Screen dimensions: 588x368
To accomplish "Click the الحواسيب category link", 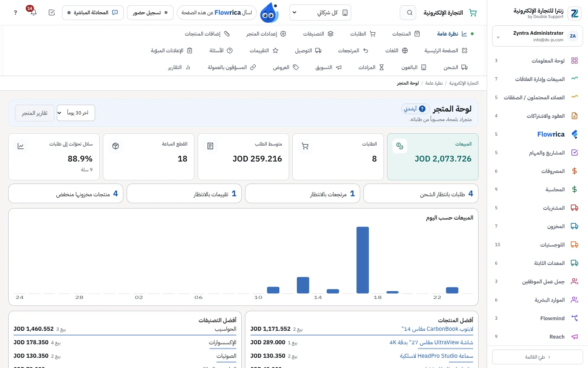I will click(225, 329).
